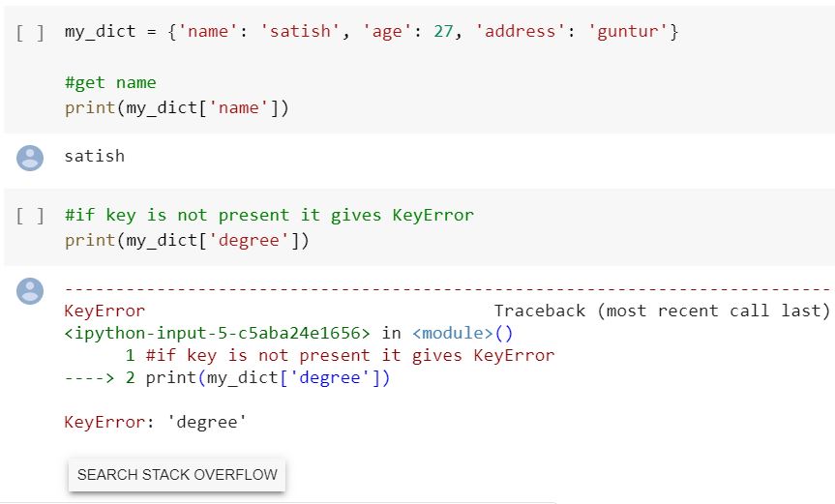The image size is (835, 504).
Task: Click the 'Traceback (most recent call last)' text
Action: click(662, 311)
